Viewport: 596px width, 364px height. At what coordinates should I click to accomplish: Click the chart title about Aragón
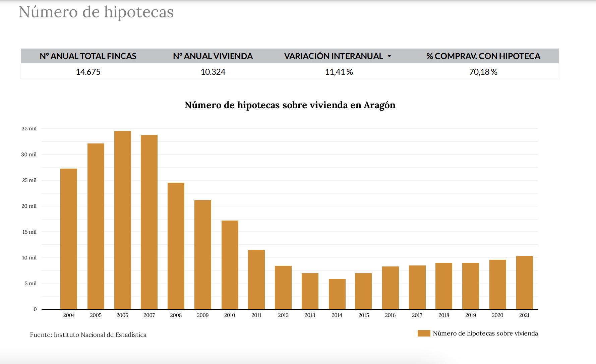(x=290, y=105)
